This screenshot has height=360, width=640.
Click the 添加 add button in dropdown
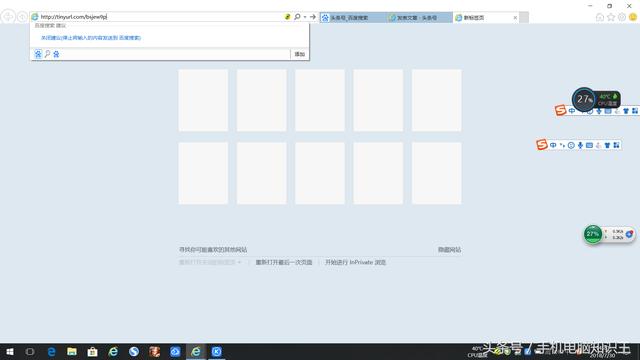[300, 54]
